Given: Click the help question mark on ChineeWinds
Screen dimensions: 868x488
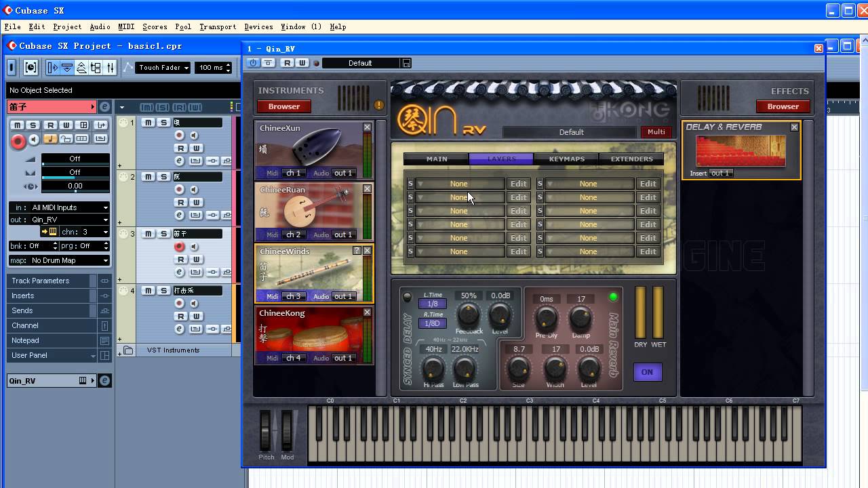Looking at the screenshot, I should (x=357, y=251).
